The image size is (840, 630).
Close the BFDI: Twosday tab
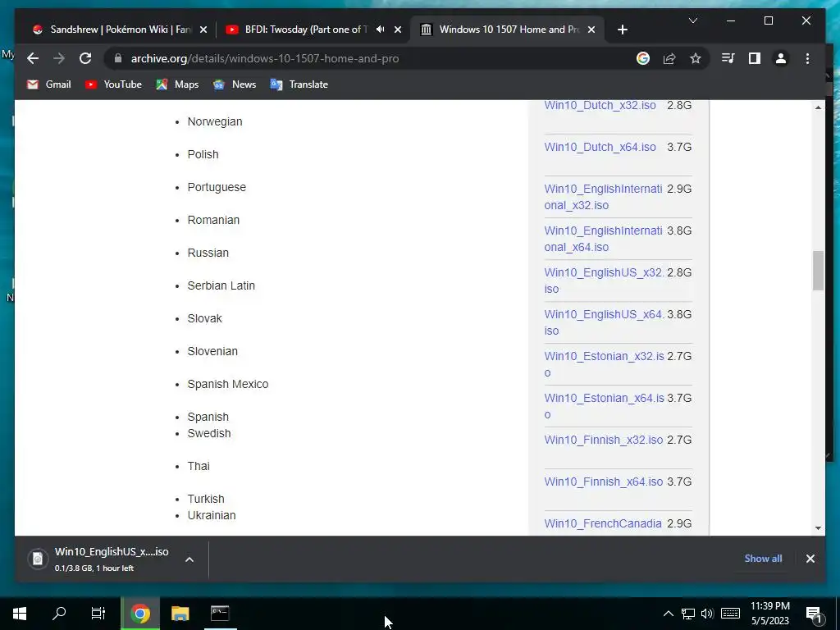click(x=398, y=30)
